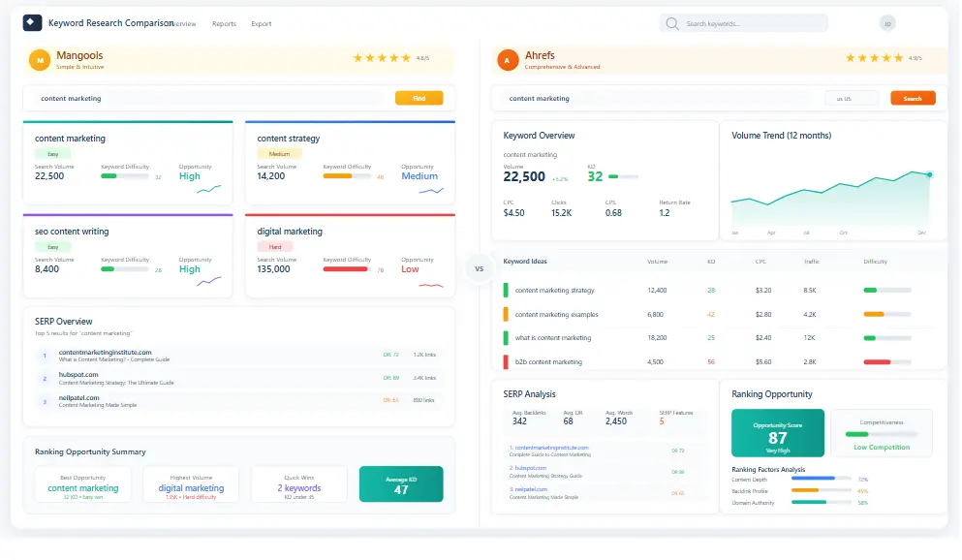
Task: Click the Keyword Research Comparison app logo
Action: [x=32, y=22]
